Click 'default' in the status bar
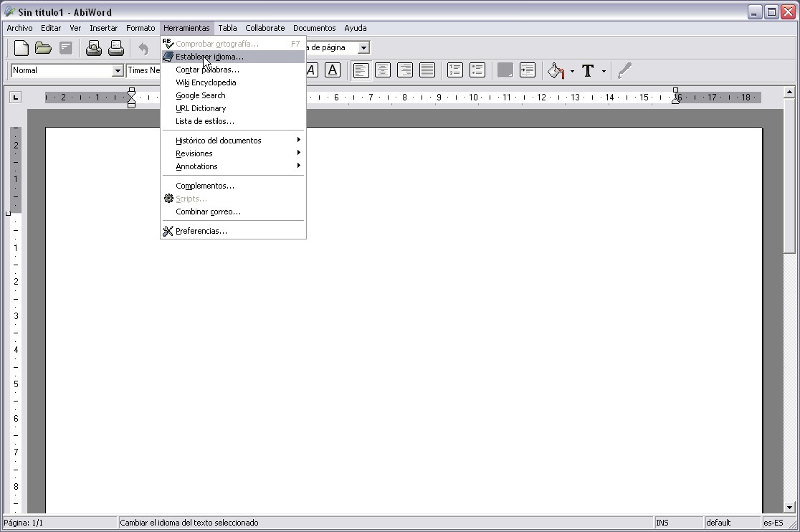The width and height of the screenshot is (800, 532). click(732, 523)
